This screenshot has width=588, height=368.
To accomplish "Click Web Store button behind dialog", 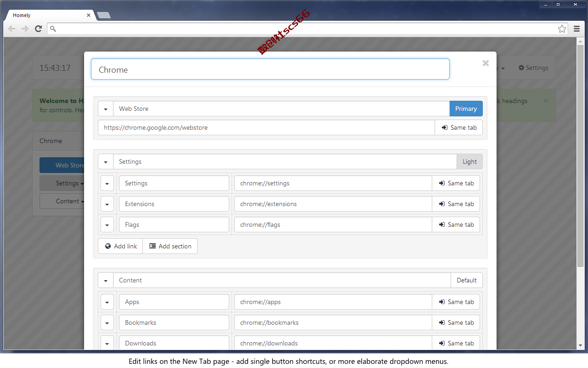I will tap(62, 165).
